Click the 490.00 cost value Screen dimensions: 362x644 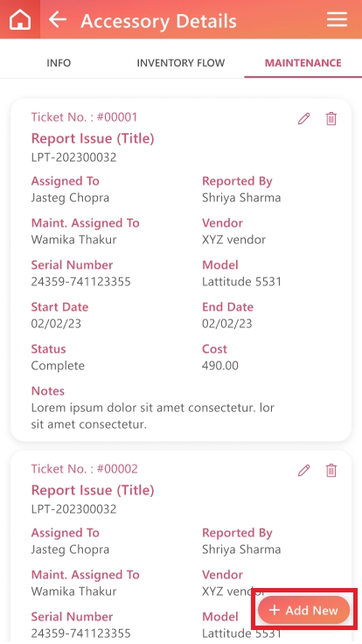tap(220, 366)
